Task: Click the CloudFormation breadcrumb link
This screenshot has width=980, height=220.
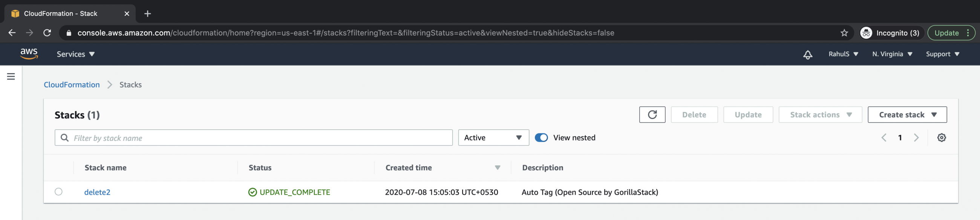Action: tap(72, 85)
